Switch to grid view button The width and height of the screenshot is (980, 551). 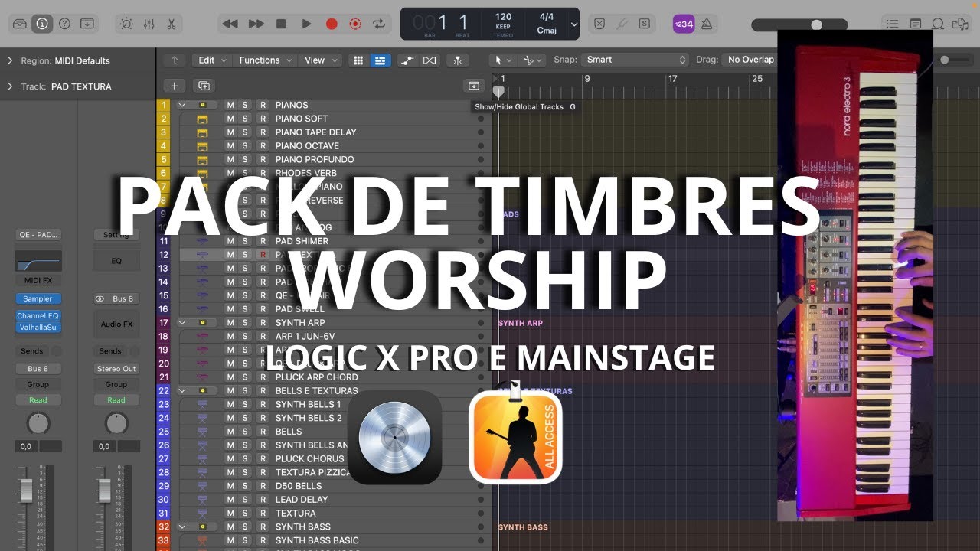[358, 60]
